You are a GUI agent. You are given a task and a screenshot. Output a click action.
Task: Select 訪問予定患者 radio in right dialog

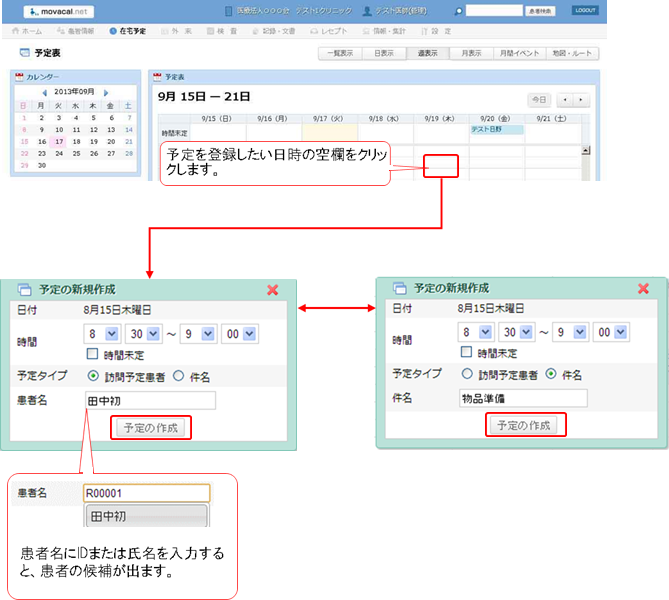coord(466,374)
